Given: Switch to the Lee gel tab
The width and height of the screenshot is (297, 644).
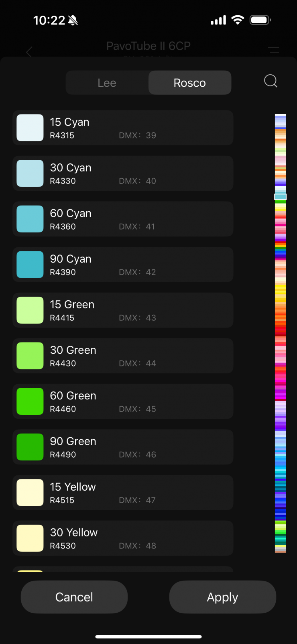Looking at the screenshot, I should click(107, 83).
